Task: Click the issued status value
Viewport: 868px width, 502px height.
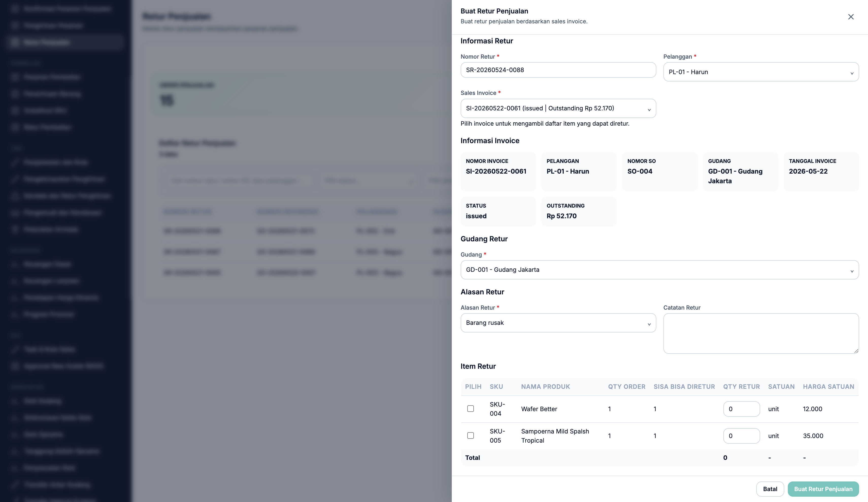Action: [x=476, y=216]
